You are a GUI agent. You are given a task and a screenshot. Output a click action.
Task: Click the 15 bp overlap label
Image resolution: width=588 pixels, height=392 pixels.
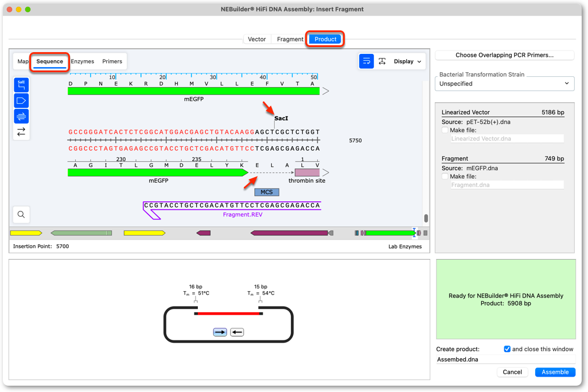coord(260,287)
